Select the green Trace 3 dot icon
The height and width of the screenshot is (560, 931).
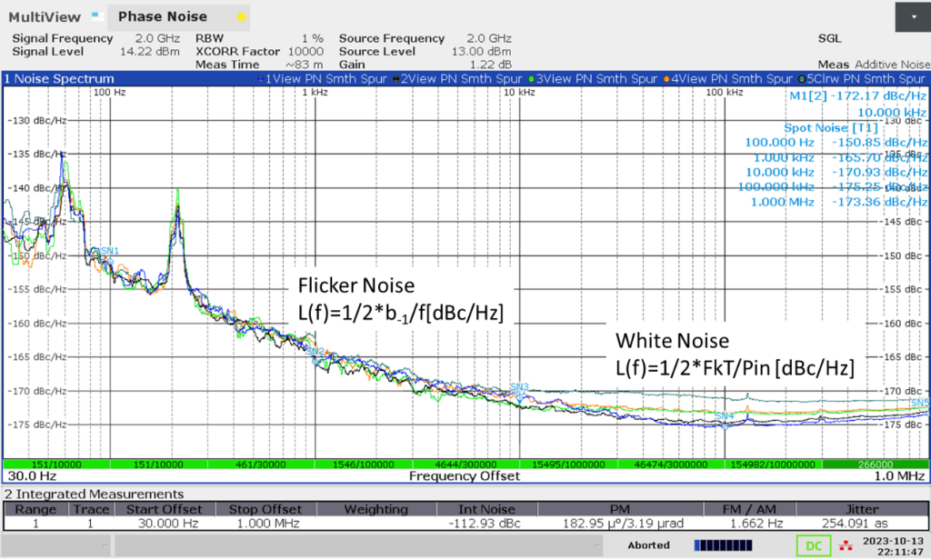point(529,79)
